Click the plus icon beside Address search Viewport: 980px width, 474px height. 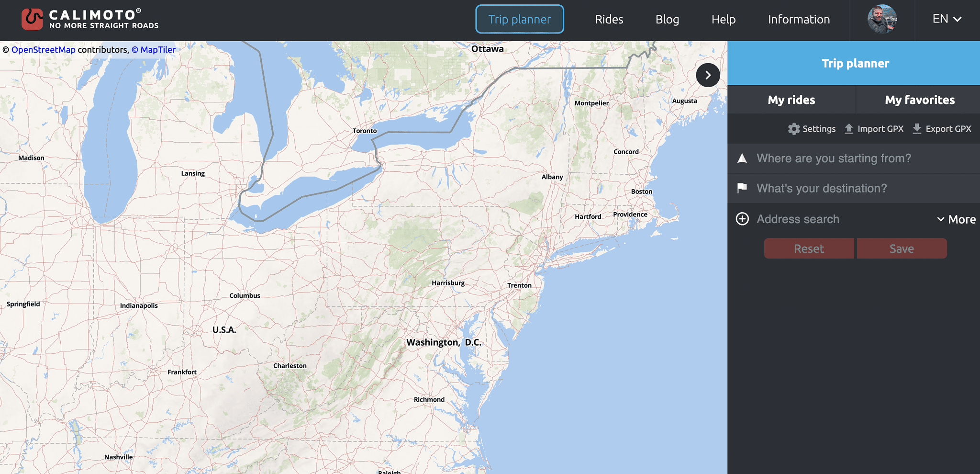click(742, 219)
